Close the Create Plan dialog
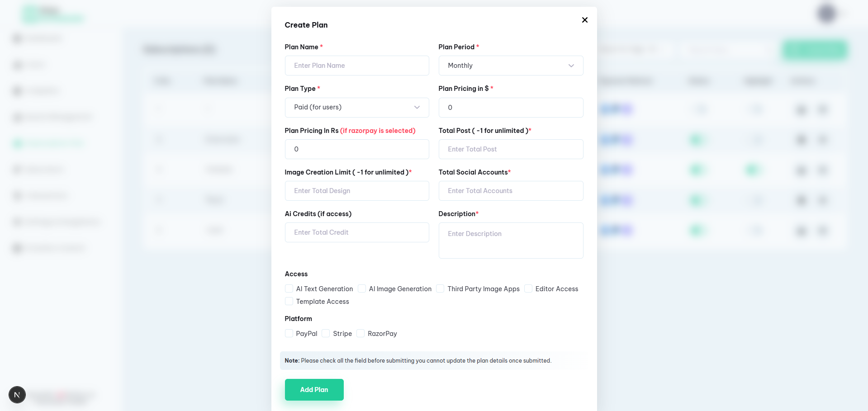Screen dimensions: 868x411 [x=584, y=20]
